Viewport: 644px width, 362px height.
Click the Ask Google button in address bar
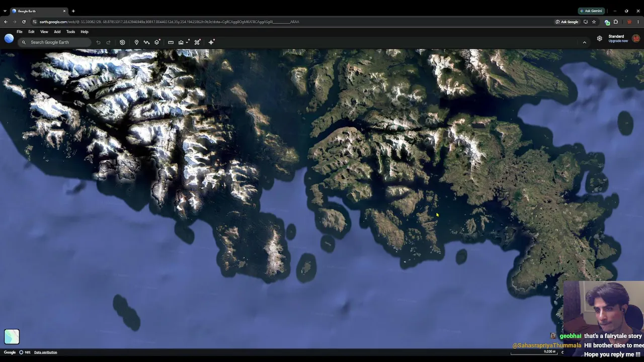(567, 22)
